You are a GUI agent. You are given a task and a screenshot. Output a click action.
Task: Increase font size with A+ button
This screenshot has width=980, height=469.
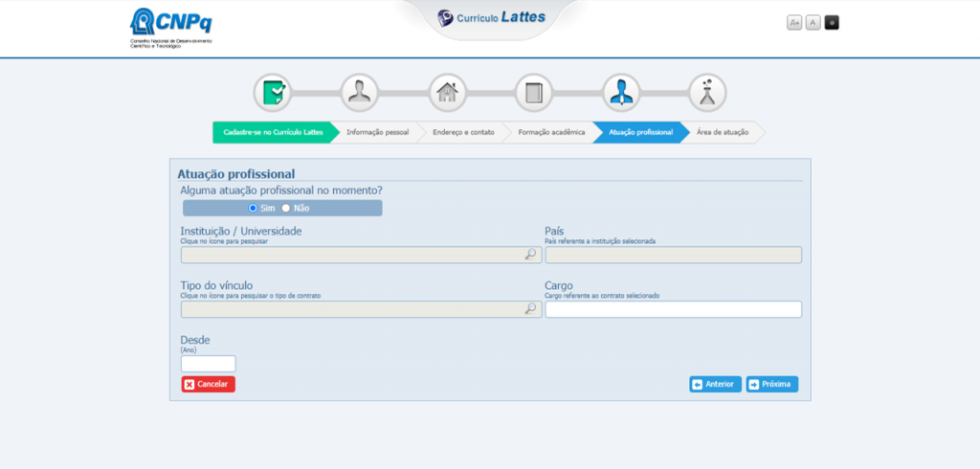[794, 23]
